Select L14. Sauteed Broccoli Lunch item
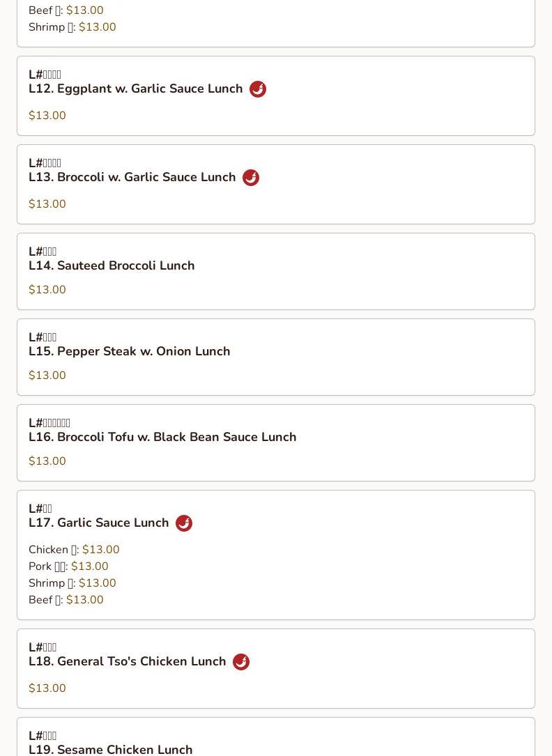This screenshot has height=756, width=552. [276, 272]
